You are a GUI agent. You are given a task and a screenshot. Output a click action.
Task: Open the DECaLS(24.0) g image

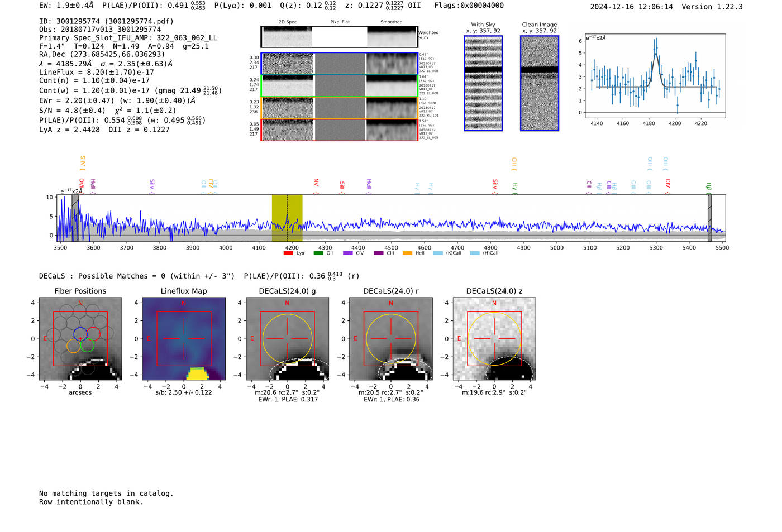click(x=287, y=339)
